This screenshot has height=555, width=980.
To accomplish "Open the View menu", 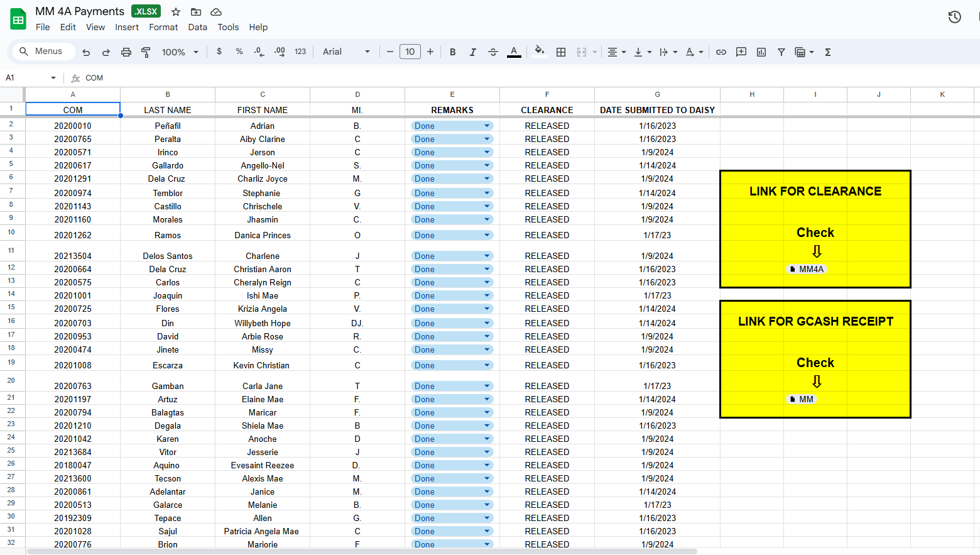I will pos(95,27).
